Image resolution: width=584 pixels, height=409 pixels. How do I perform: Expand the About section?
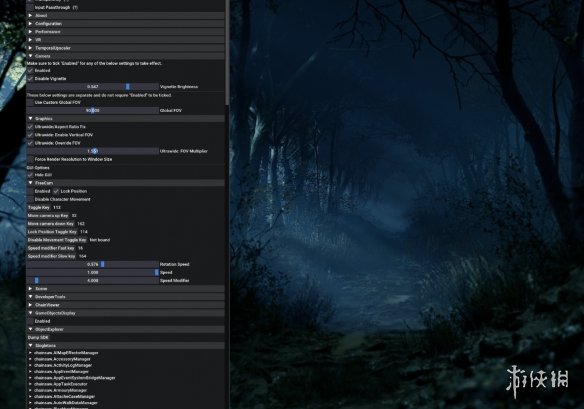[125, 15]
